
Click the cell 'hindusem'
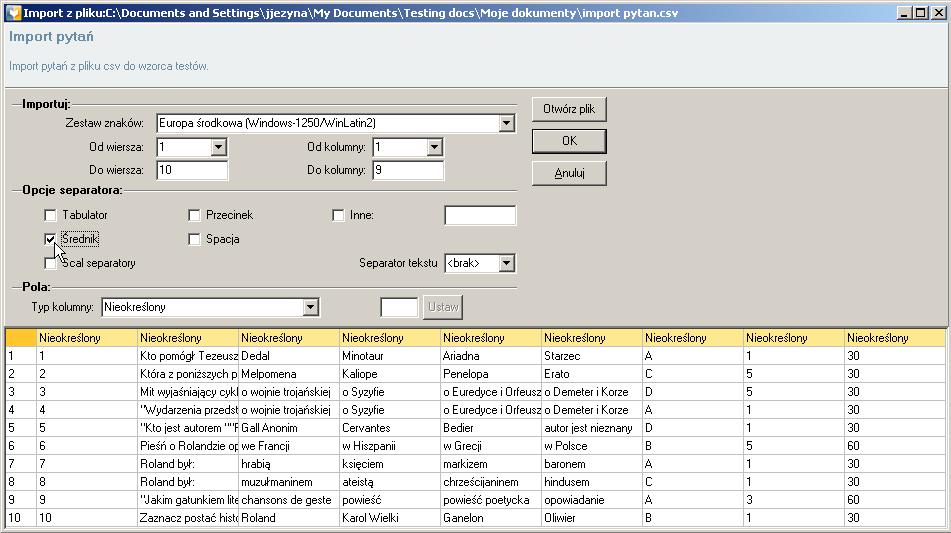(x=592, y=481)
